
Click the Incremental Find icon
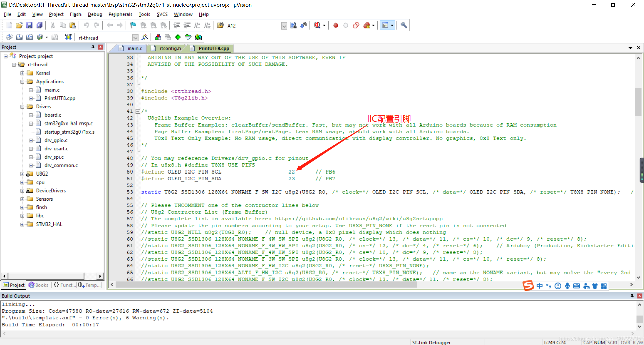pos(304,25)
